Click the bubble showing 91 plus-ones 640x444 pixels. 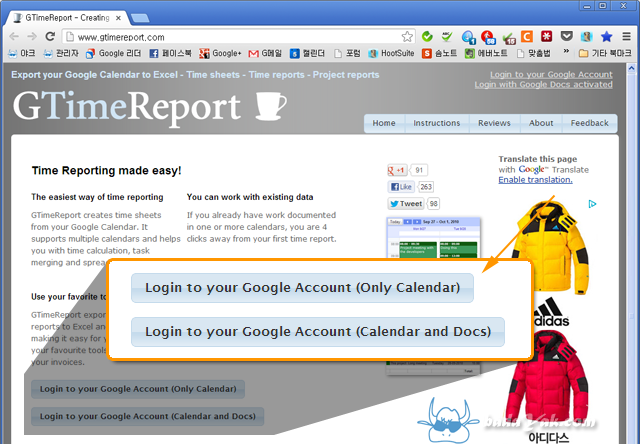click(419, 170)
